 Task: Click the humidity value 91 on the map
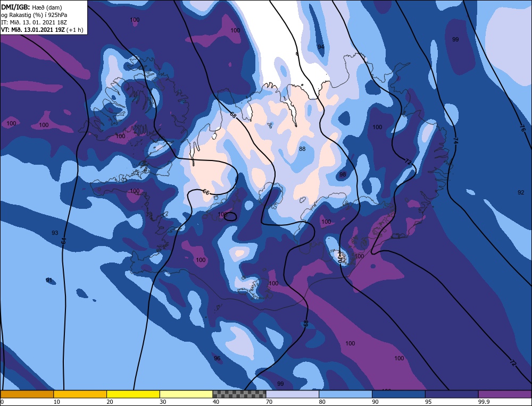pos(49,280)
